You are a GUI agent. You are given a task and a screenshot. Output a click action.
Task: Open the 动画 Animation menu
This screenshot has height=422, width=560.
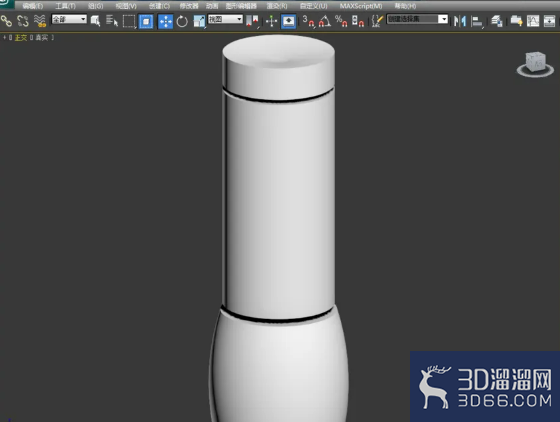[x=212, y=6]
